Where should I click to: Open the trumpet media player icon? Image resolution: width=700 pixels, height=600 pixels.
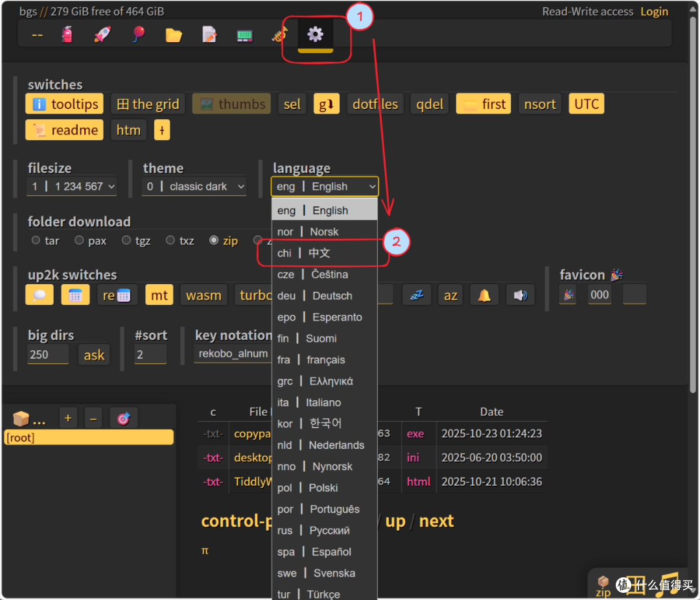click(280, 34)
